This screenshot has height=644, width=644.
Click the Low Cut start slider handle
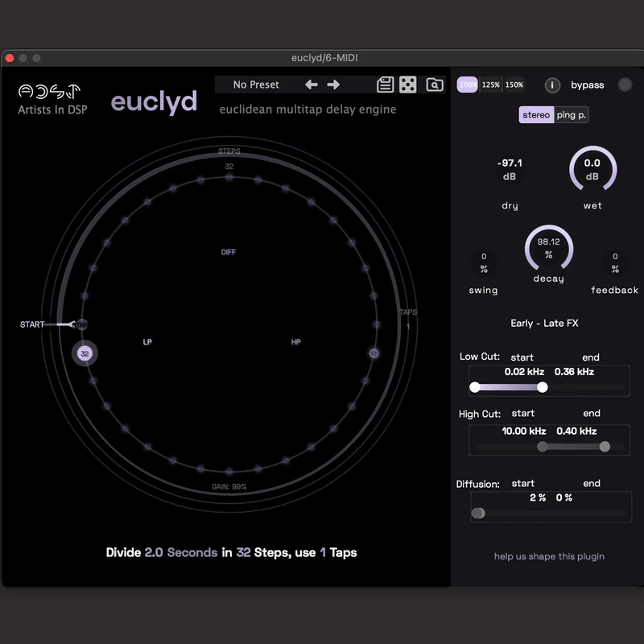click(x=475, y=387)
